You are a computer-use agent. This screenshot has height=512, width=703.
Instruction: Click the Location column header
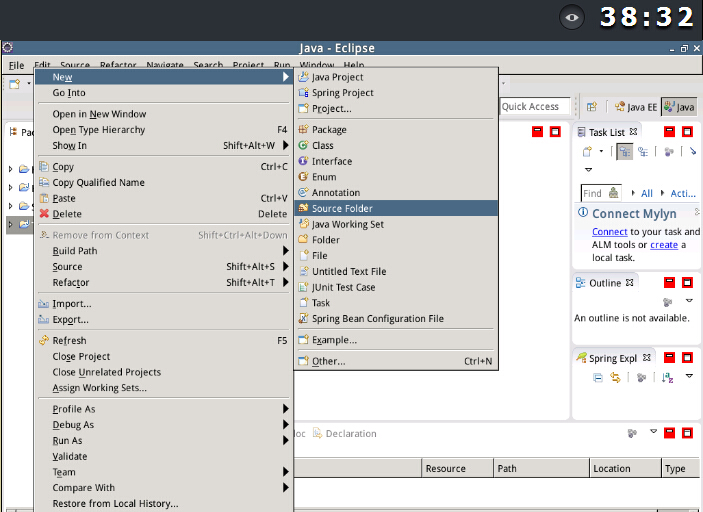pyautogui.click(x=625, y=469)
